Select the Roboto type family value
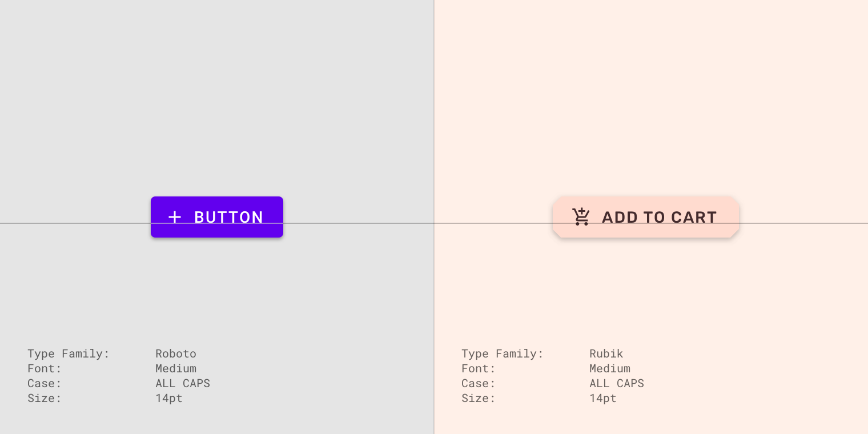The height and width of the screenshot is (434, 868). [176, 353]
